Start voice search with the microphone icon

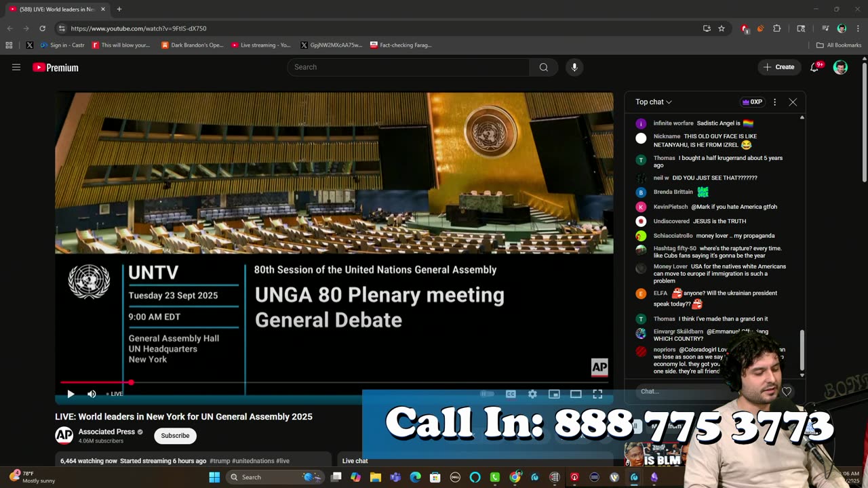click(x=574, y=67)
